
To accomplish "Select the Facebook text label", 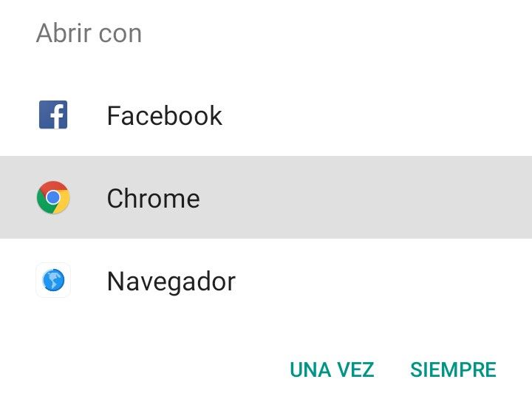I will (x=165, y=115).
